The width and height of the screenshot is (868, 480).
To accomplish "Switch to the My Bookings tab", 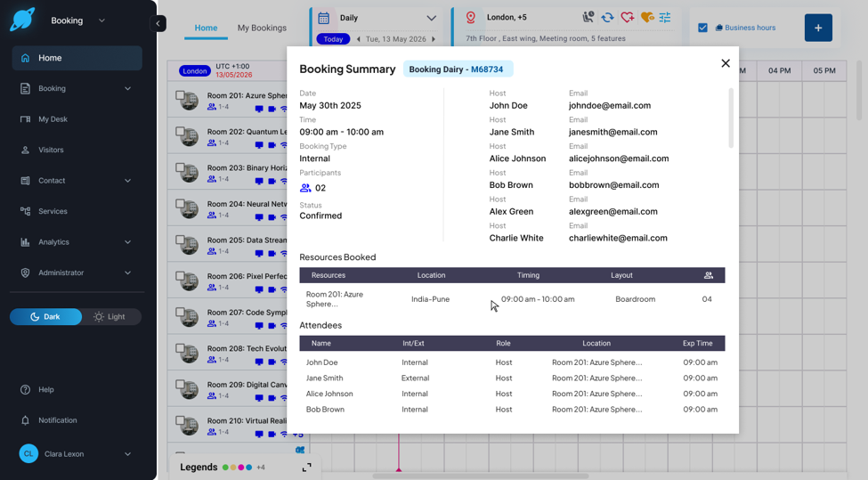I will click(262, 28).
